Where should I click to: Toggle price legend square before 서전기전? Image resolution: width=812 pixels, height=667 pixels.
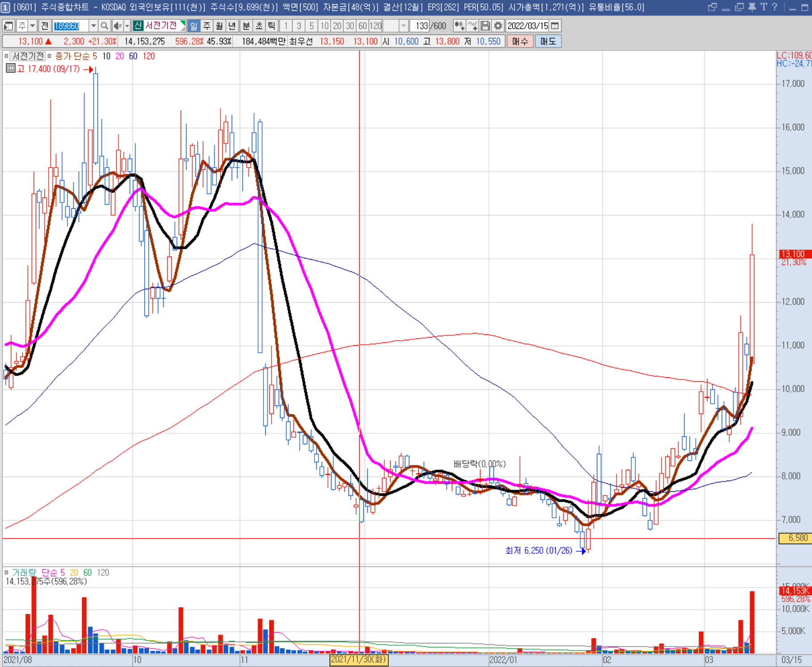coord(6,56)
